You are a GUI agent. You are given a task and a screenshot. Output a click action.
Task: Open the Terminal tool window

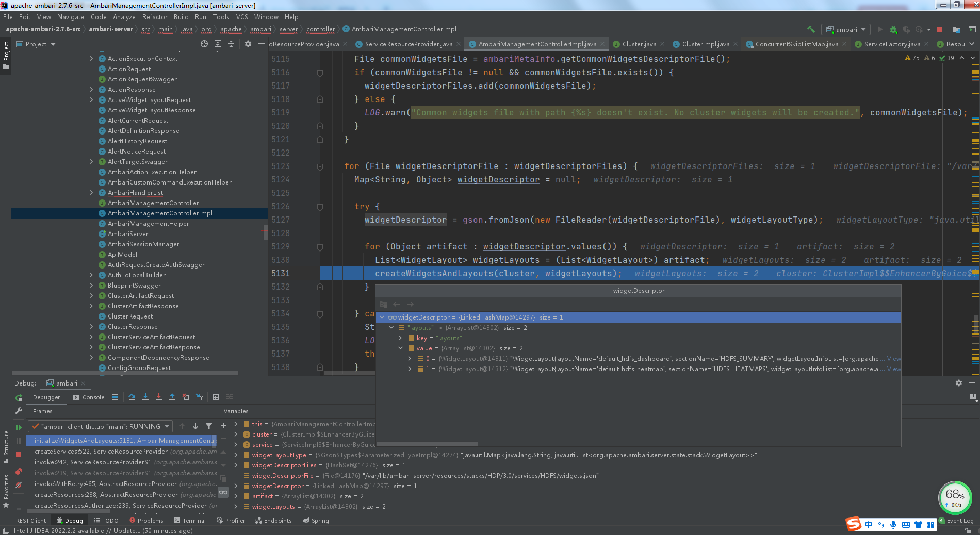[190, 521]
